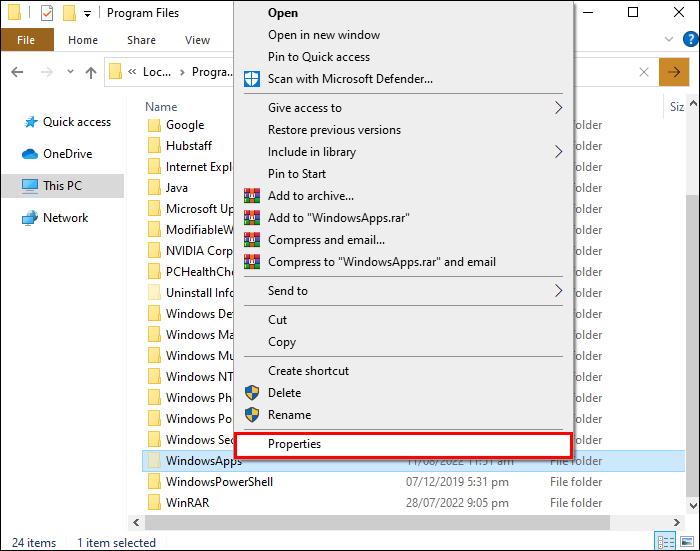Expand the Send to submenu

[x=558, y=291]
